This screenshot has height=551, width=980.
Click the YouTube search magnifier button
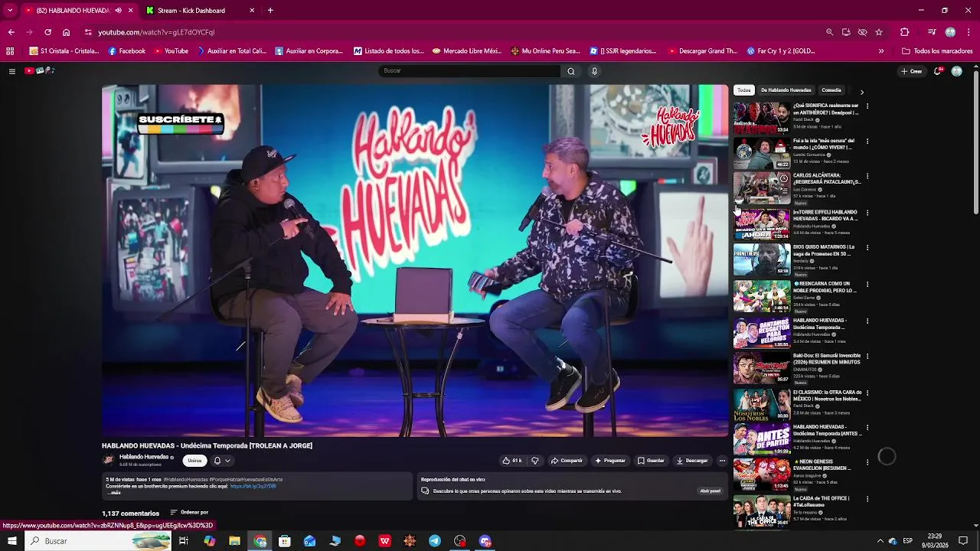(570, 71)
